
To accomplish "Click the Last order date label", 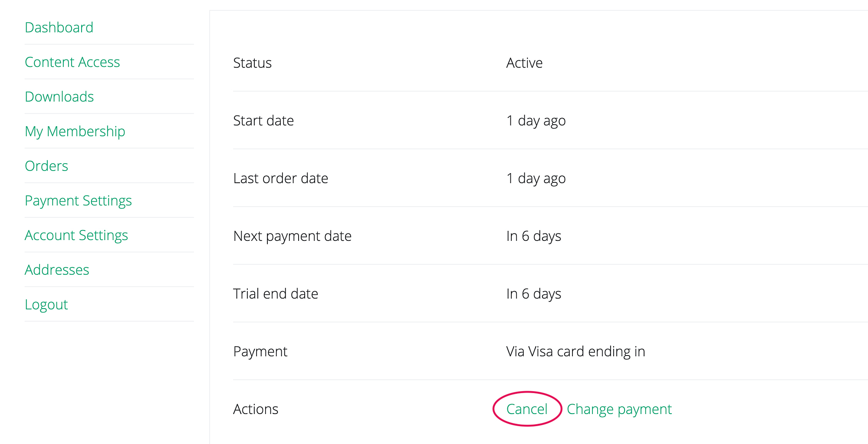I will click(x=280, y=178).
